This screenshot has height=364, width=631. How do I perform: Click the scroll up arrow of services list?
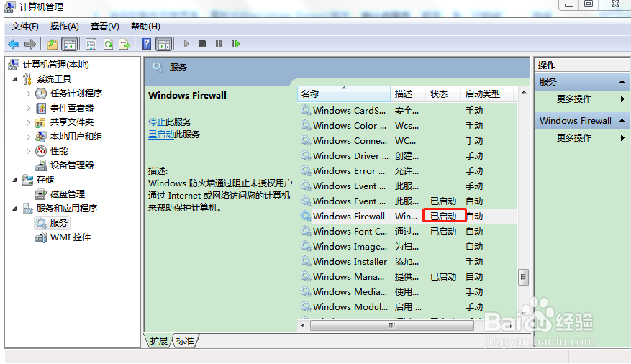pyautogui.click(x=524, y=92)
